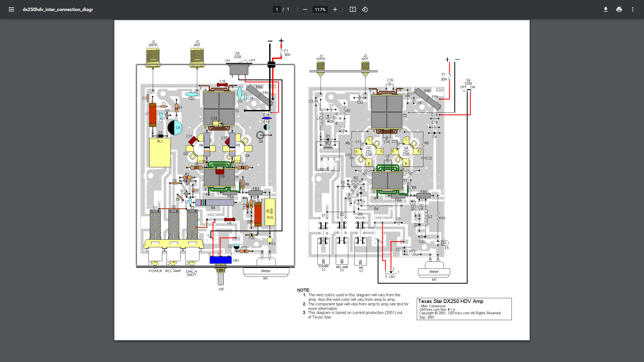
Task: Download the PDF file
Action: point(605,9)
